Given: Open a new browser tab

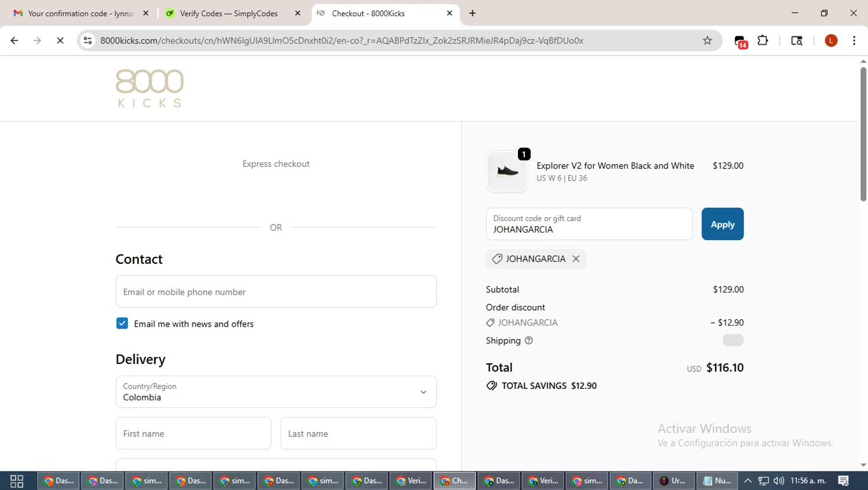Looking at the screenshot, I should [472, 13].
